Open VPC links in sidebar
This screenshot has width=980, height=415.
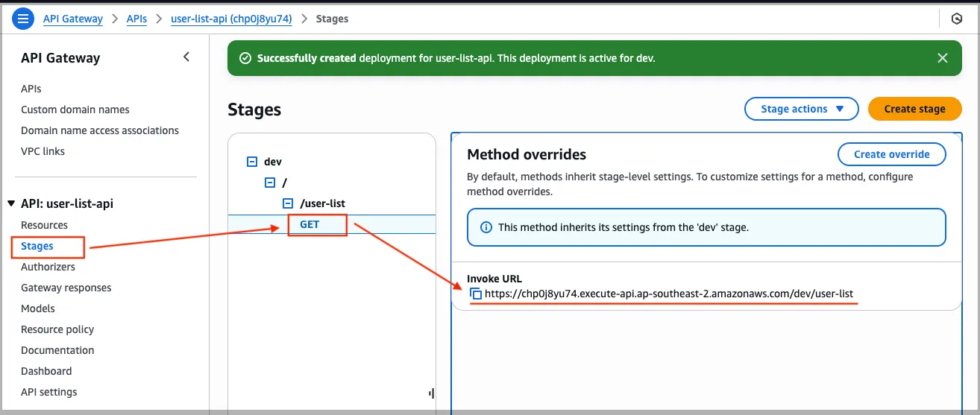tap(43, 151)
